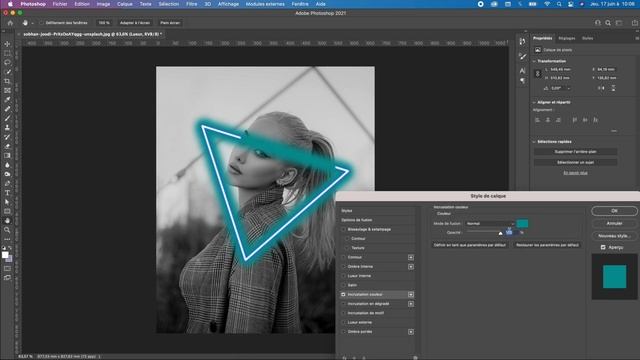Toggle the width-height link icon in Transformation
Viewport: 640px width, 360px height.
point(538,73)
